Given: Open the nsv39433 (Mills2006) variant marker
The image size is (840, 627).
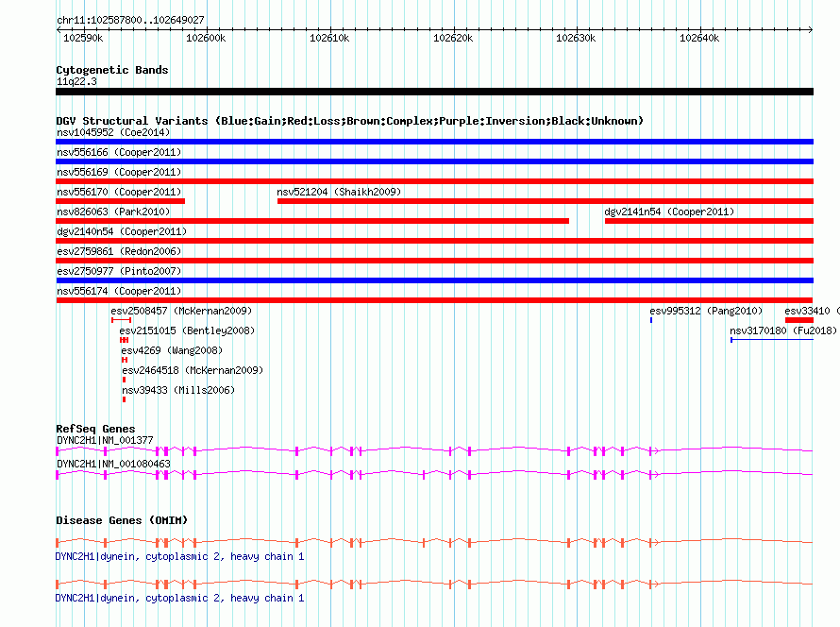Looking at the screenshot, I should [125, 399].
